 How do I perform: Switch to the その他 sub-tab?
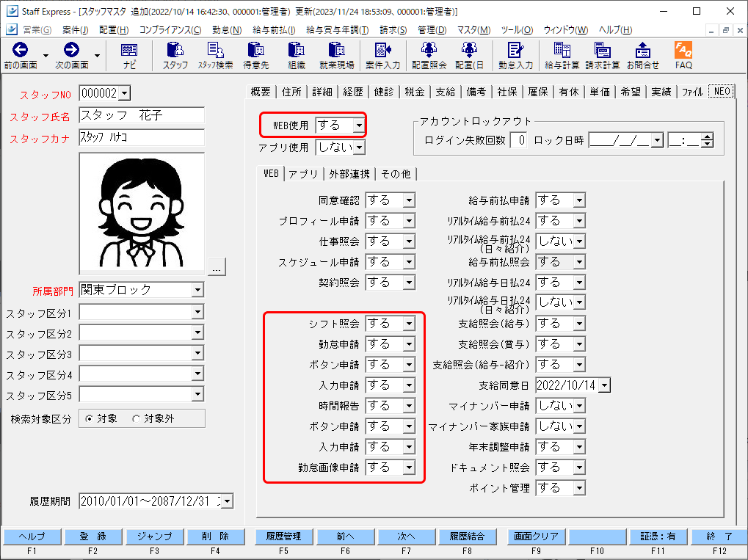click(x=396, y=174)
